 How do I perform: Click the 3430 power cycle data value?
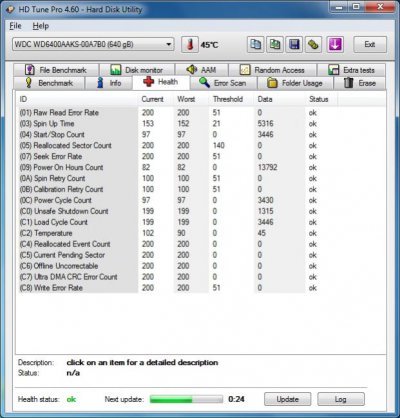pos(265,200)
